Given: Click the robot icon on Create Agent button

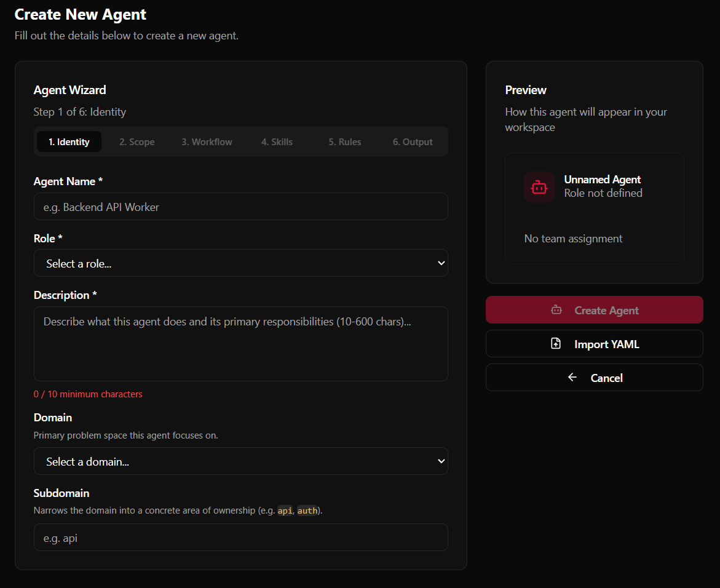Looking at the screenshot, I should coord(556,310).
